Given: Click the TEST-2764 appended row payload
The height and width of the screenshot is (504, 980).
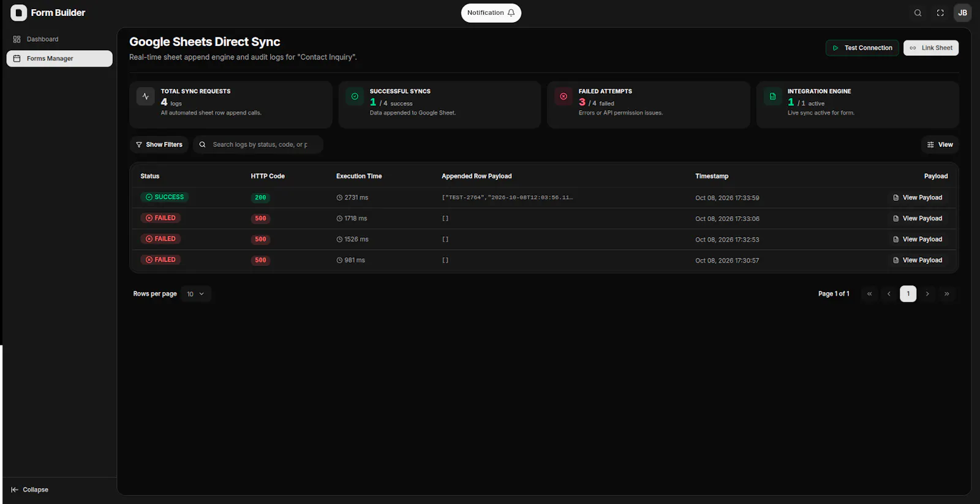Looking at the screenshot, I should (507, 198).
